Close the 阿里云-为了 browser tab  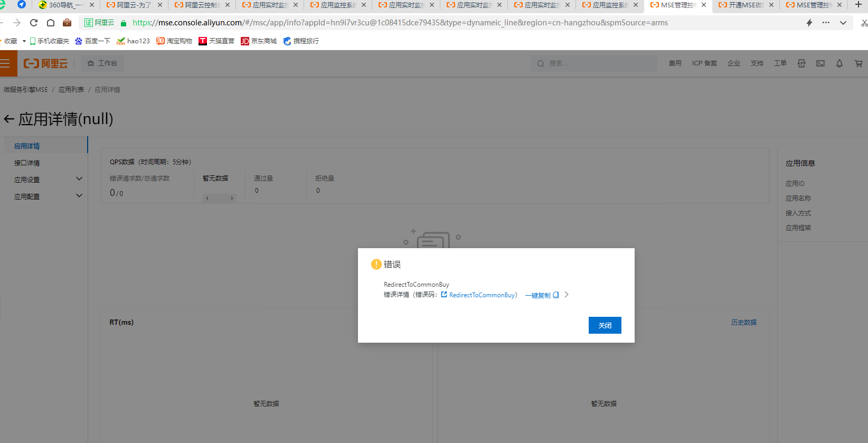160,5
